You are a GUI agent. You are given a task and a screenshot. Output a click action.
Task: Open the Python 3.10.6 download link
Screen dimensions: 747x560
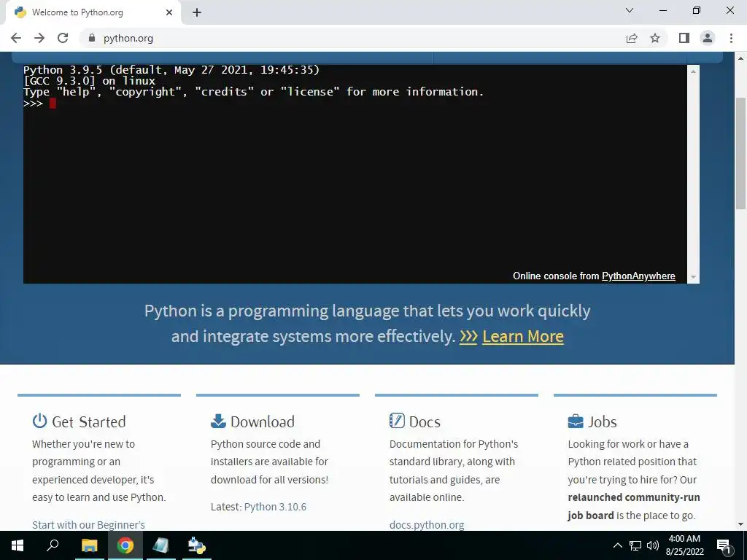[x=275, y=507]
